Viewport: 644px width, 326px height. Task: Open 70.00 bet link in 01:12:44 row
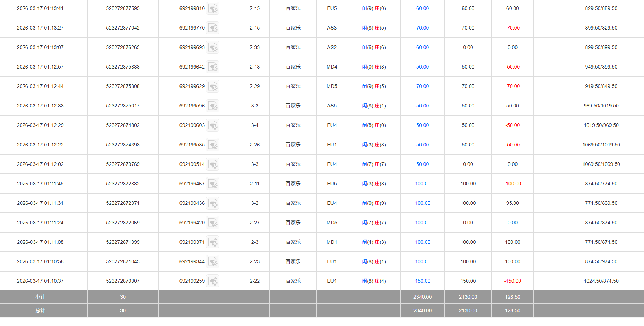pos(422,86)
